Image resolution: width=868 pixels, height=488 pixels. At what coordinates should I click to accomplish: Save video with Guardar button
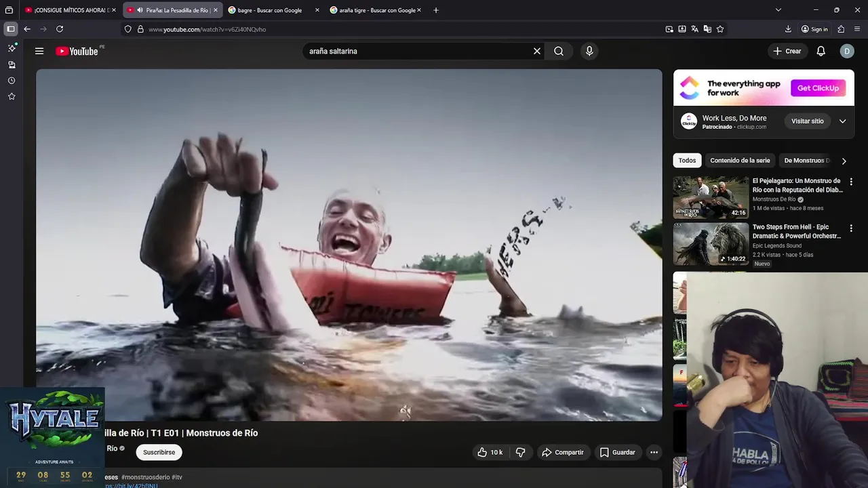click(618, 452)
